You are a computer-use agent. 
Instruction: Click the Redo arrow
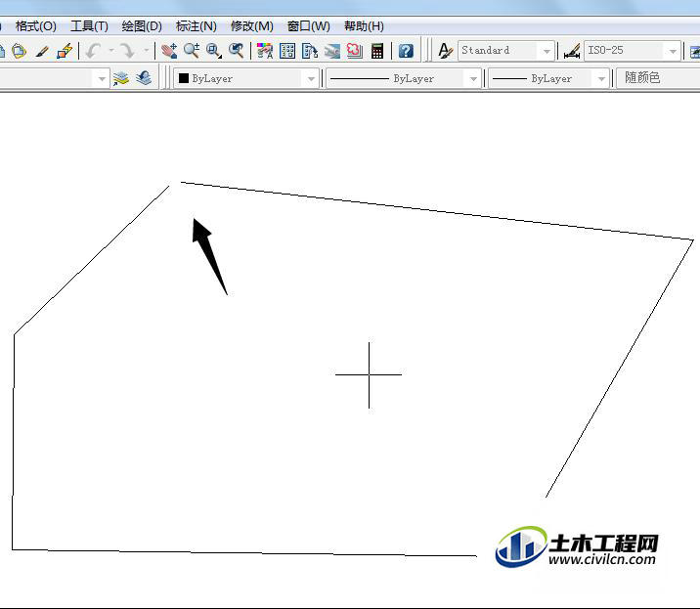tap(128, 51)
